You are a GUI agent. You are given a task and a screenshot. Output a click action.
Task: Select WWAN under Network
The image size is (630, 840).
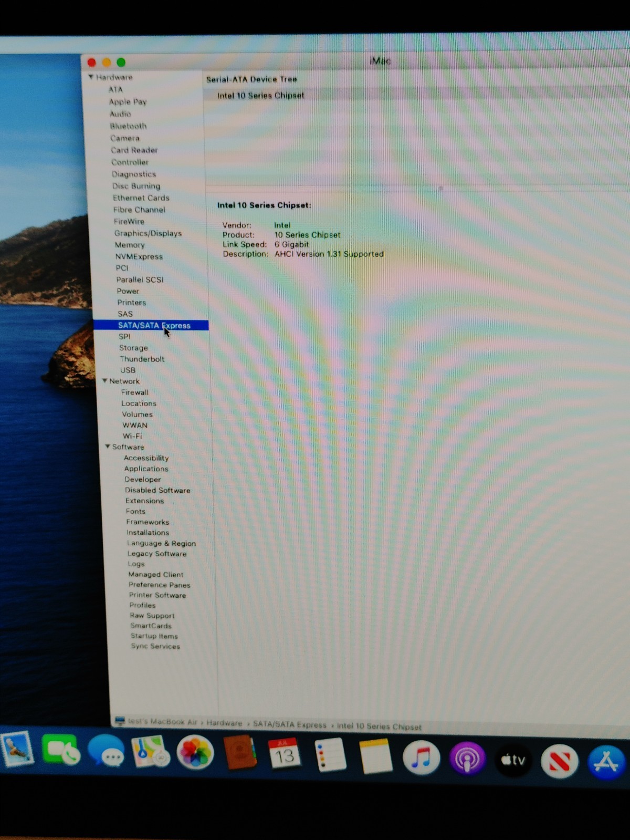click(x=135, y=425)
